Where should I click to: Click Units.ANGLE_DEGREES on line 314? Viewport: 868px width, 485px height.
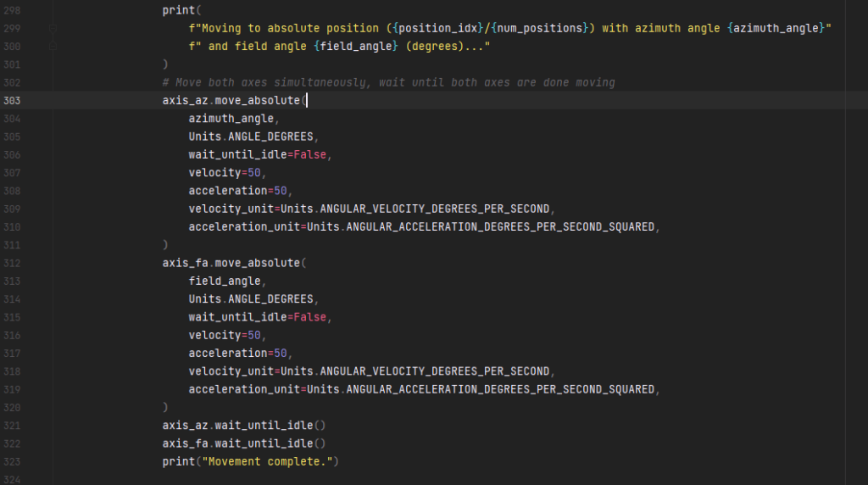(251, 299)
